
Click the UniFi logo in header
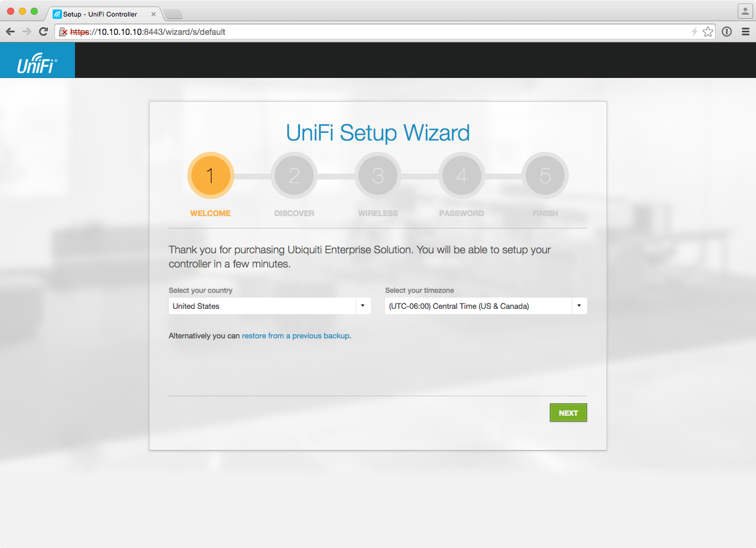[37, 61]
